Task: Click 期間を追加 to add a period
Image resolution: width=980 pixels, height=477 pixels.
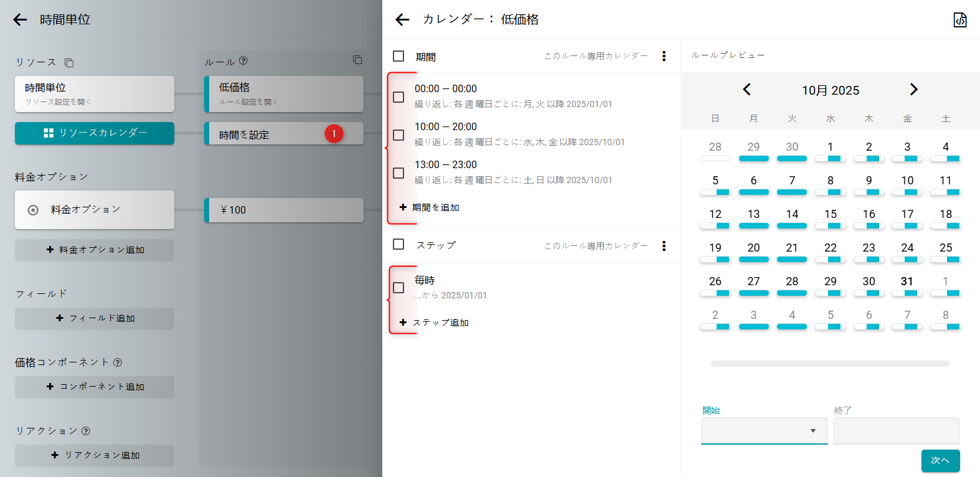Action: tap(430, 207)
